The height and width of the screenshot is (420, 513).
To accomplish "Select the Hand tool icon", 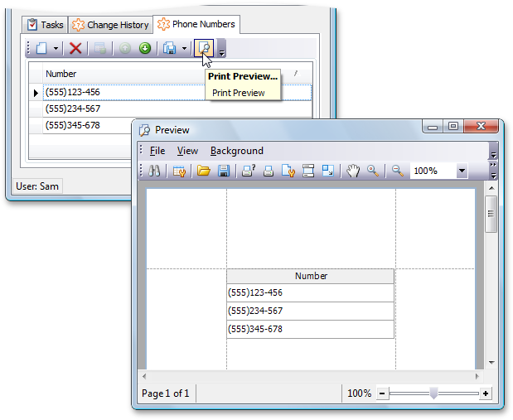I will [353, 171].
